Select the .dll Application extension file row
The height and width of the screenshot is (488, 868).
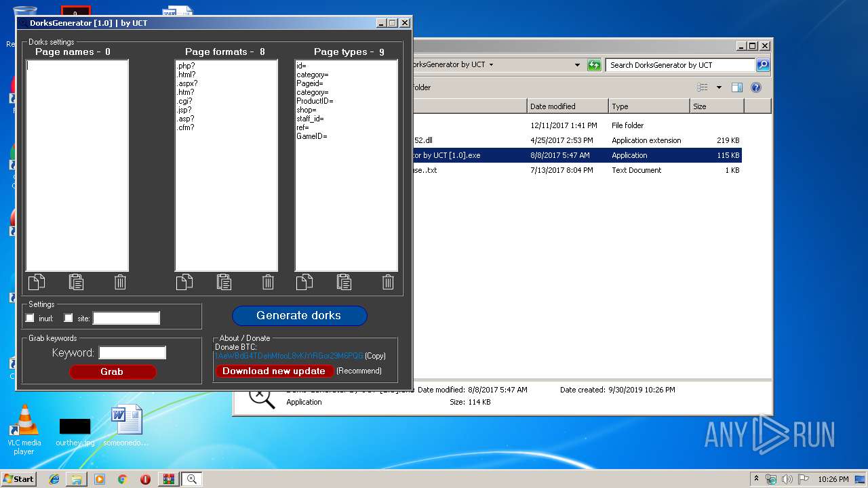pos(576,140)
